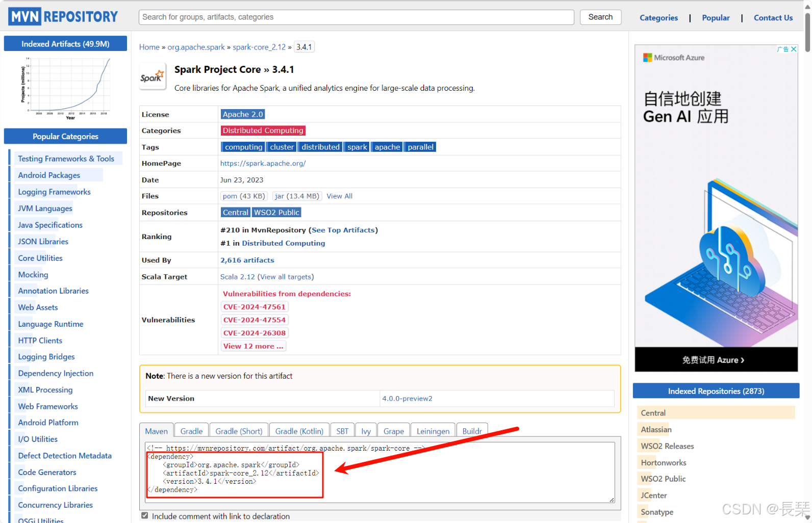Open Mocking category
The width and height of the screenshot is (812, 523).
click(x=33, y=274)
